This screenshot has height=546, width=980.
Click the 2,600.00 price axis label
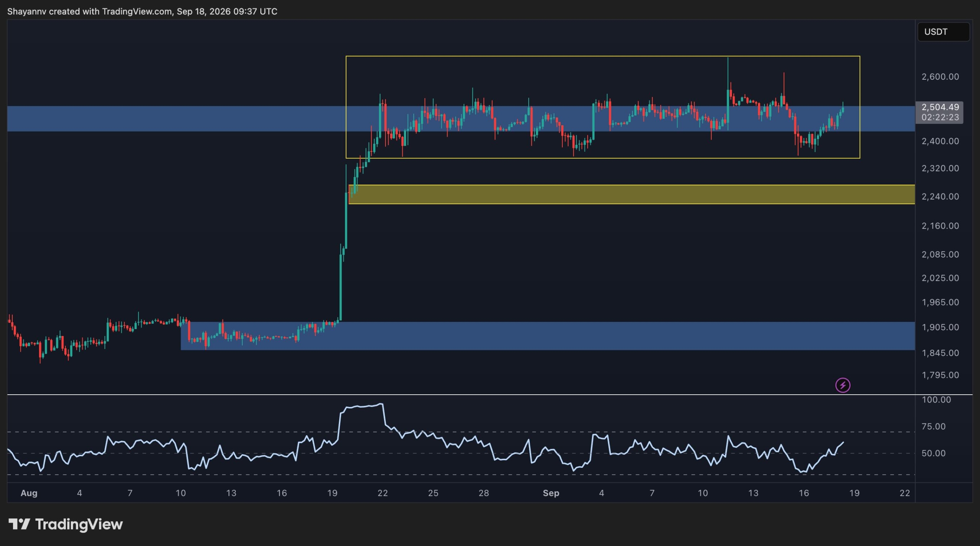pos(940,77)
